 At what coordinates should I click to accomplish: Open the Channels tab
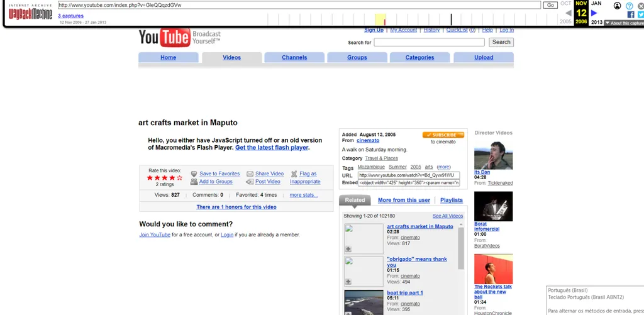click(x=294, y=57)
